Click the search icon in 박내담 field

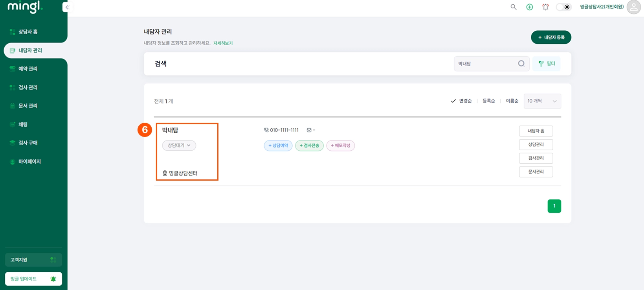pos(521,64)
